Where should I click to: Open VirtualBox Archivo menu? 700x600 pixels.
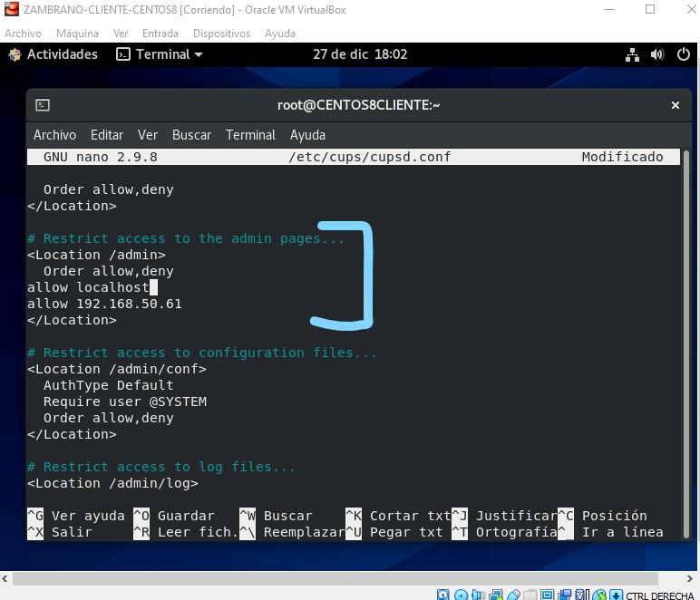pos(24,34)
